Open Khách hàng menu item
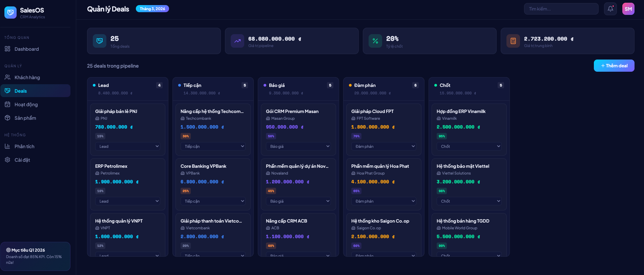 [x=35, y=77]
